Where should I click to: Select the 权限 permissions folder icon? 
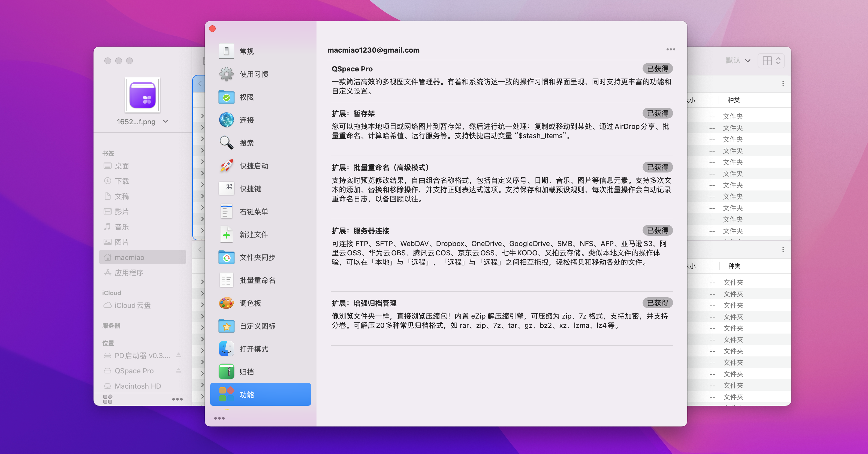click(227, 97)
